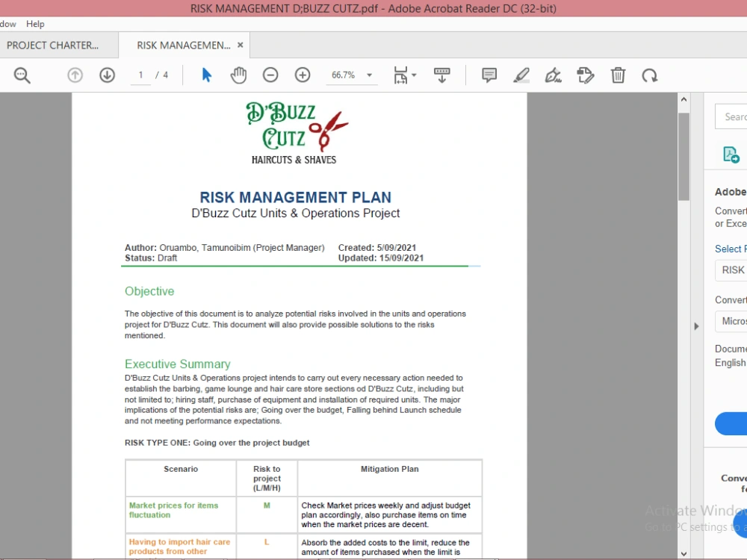747x560 pixels.
Task: Close the RISK MANAGEMEN... tab
Action: pyautogui.click(x=240, y=45)
